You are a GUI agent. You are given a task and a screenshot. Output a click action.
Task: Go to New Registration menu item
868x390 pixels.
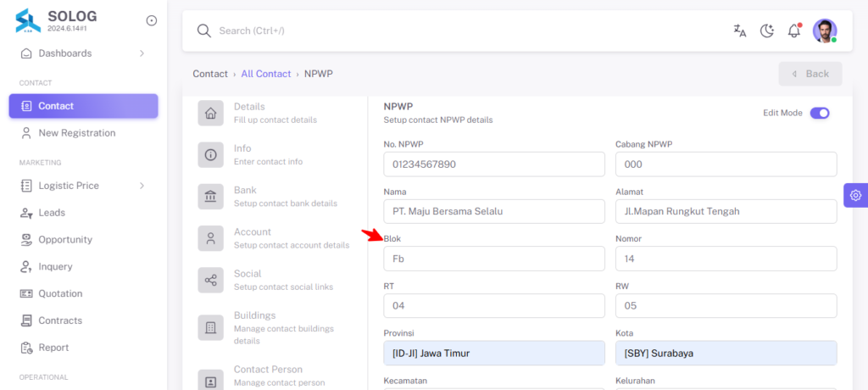[x=83, y=133]
